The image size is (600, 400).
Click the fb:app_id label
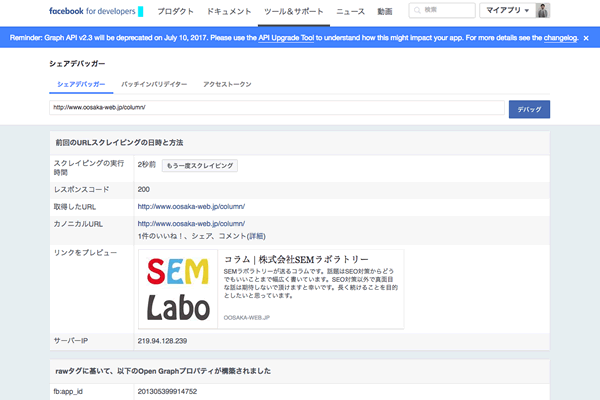pos(68,392)
